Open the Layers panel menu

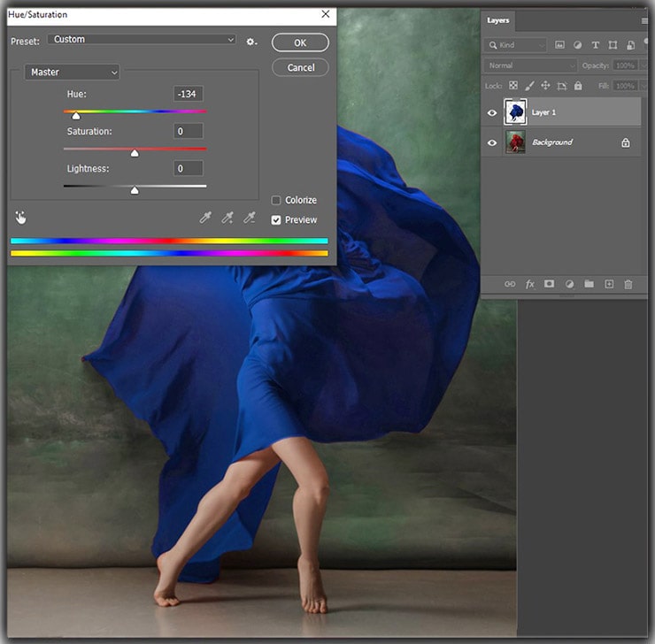(644, 20)
